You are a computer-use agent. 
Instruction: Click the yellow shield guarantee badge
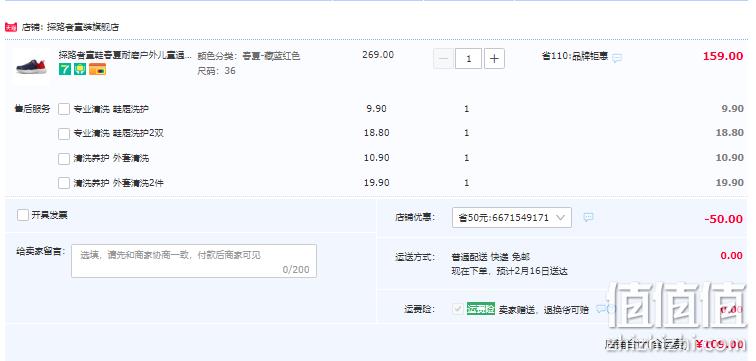pyautogui.click(x=80, y=69)
